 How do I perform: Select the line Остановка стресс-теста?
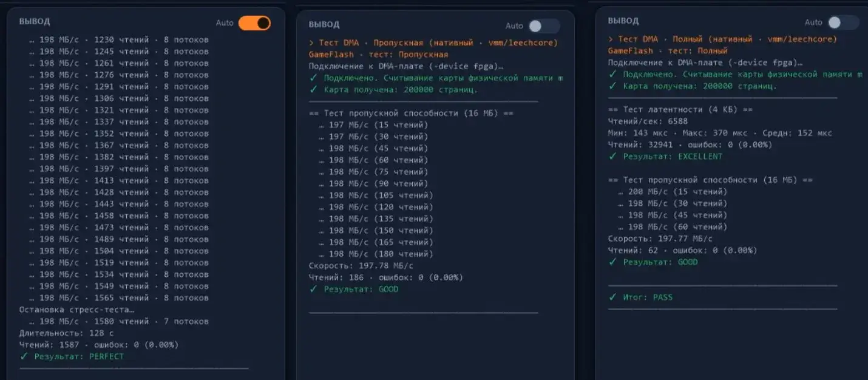coord(77,310)
